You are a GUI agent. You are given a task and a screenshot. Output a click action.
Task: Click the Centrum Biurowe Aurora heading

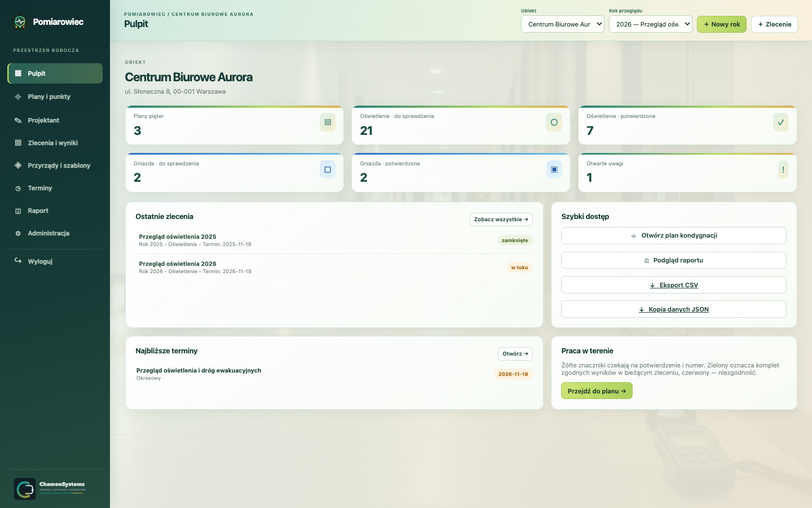point(189,77)
